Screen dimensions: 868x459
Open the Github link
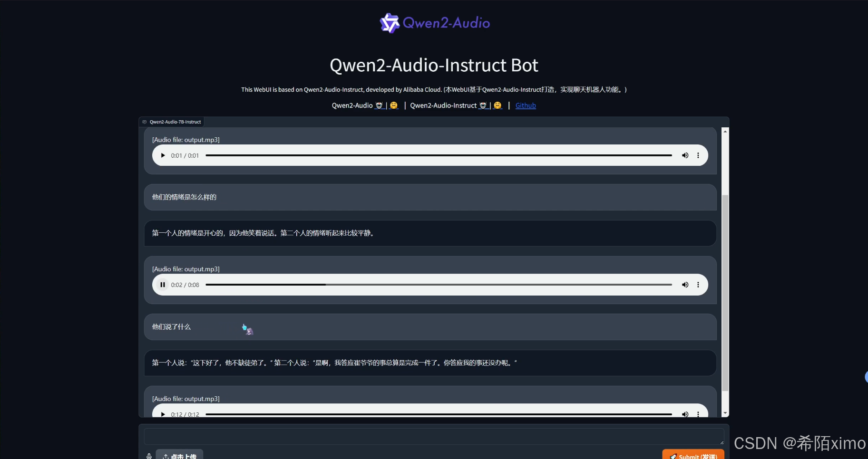coord(526,105)
